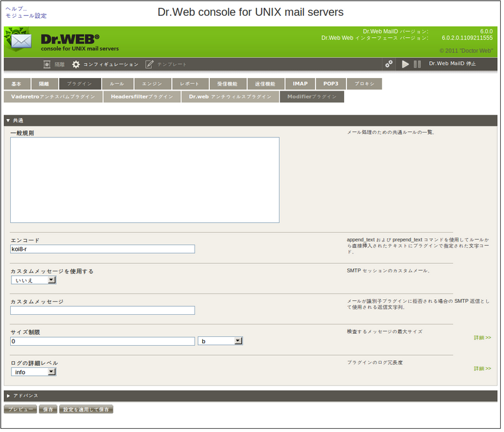Click the サイズ制限 value field
This screenshot has width=504, height=432.
[103, 341]
